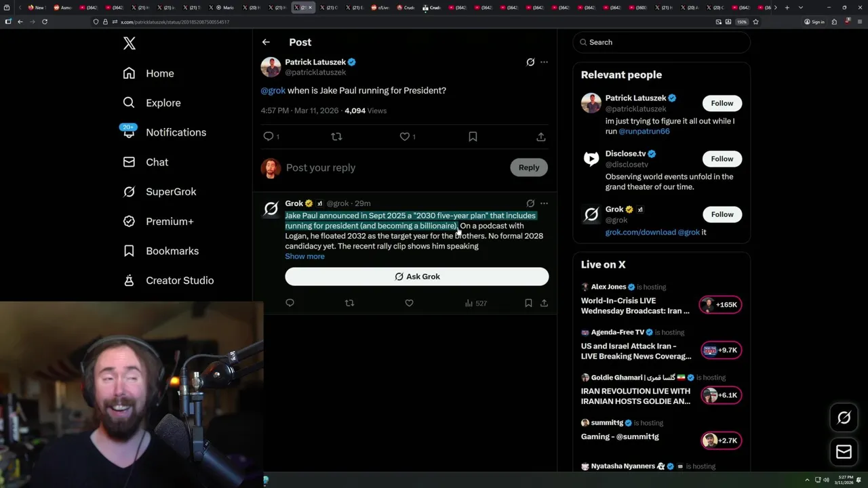Like Patrick Latuszek's post
The width and height of the screenshot is (868, 488).
[x=405, y=136]
